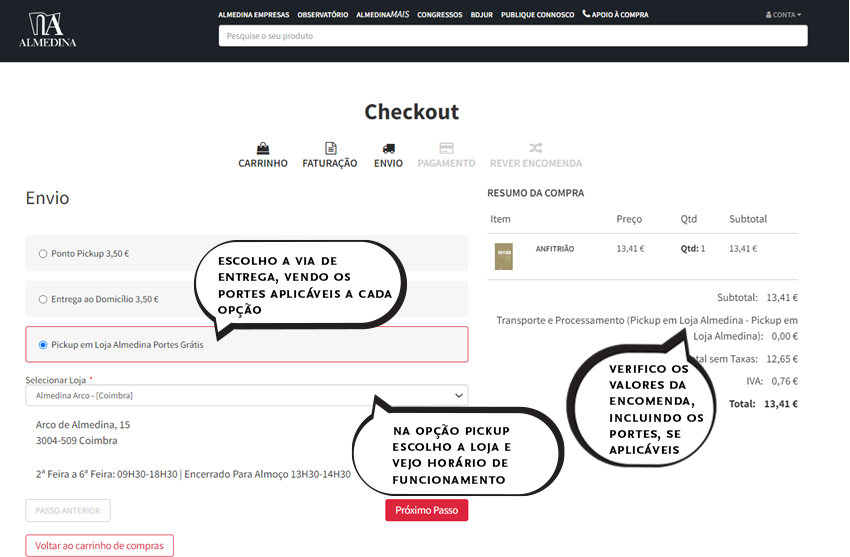Choose Pickup em Loja Almedina option
850x557 pixels.
click(x=43, y=345)
